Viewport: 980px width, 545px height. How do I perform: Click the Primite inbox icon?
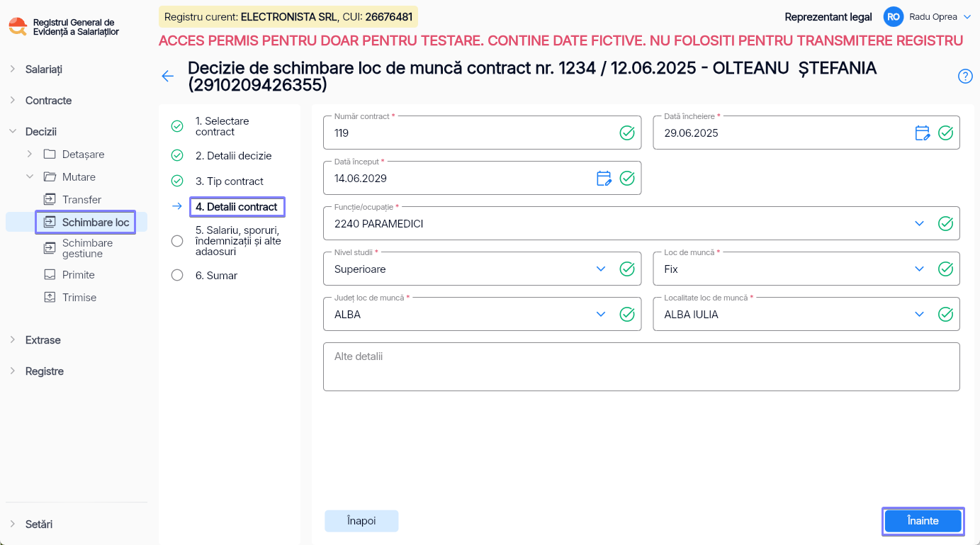click(x=50, y=275)
